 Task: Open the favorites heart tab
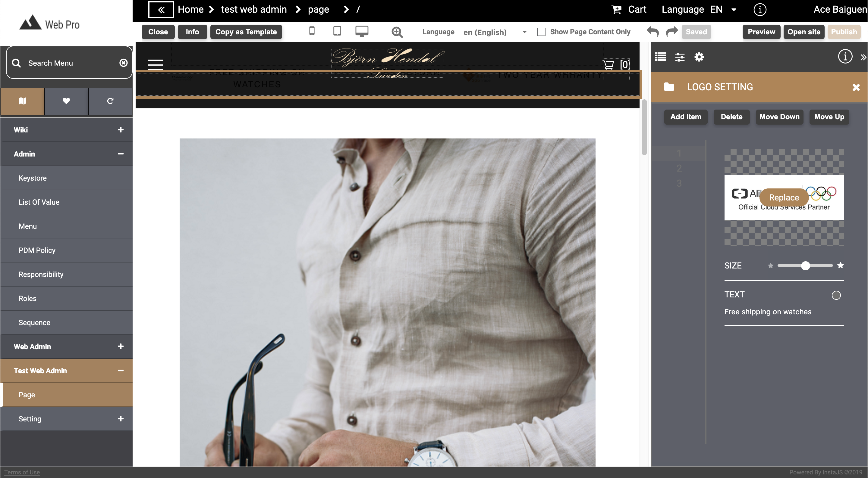click(x=66, y=101)
